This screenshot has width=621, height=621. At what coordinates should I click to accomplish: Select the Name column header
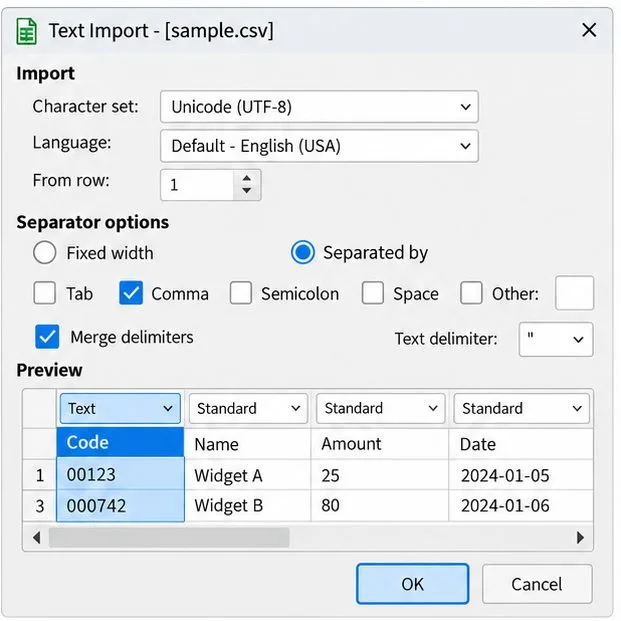(248, 444)
